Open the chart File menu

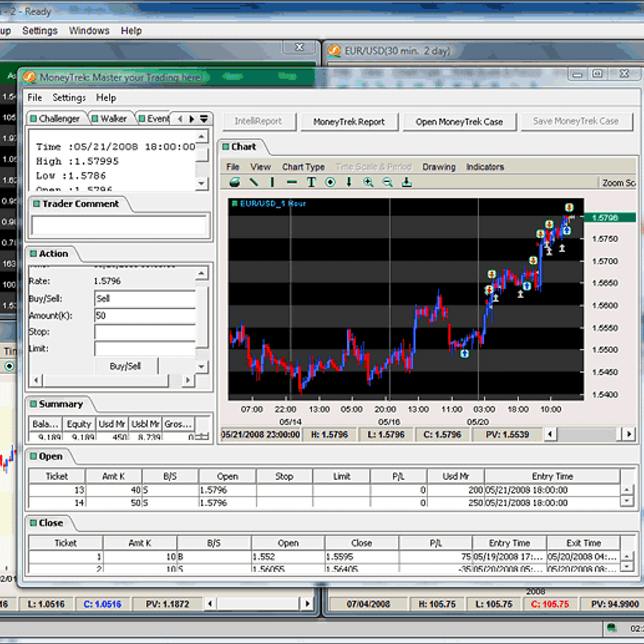[x=233, y=167]
